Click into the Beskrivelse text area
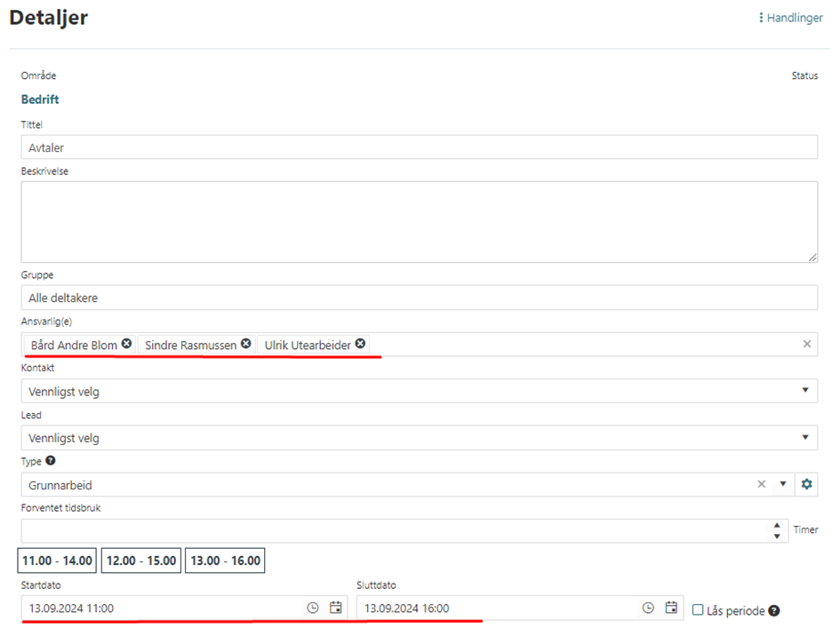This screenshot has width=840, height=636. click(418, 221)
